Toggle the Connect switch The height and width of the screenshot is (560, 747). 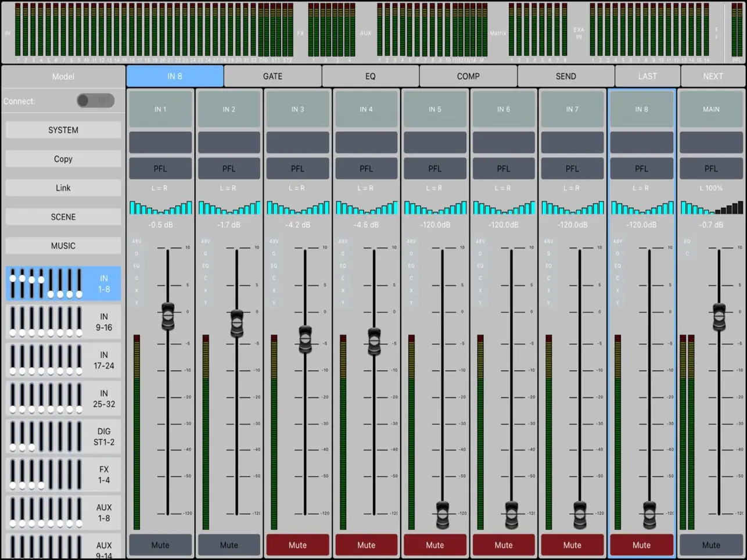(96, 100)
